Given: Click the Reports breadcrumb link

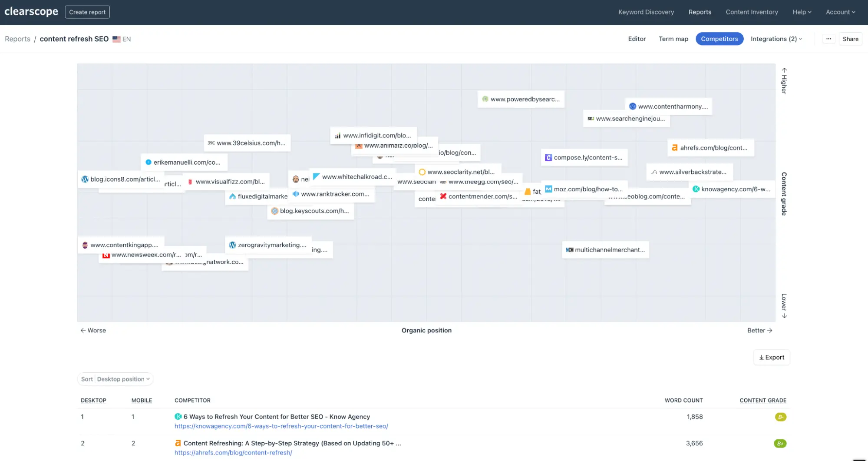Looking at the screenshot, I should point(17,39).
